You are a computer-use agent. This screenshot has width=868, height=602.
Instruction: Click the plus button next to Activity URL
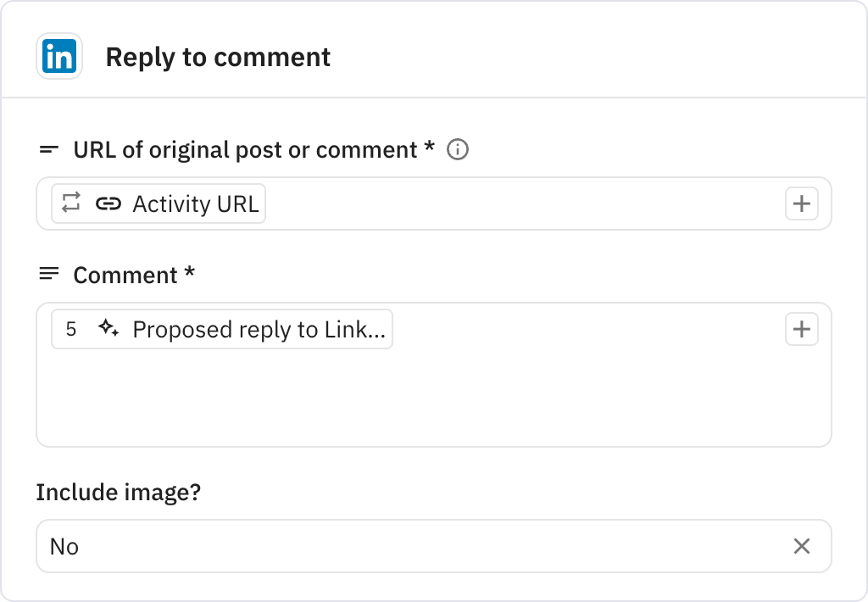pyautogui.click(x=801, y=203)
